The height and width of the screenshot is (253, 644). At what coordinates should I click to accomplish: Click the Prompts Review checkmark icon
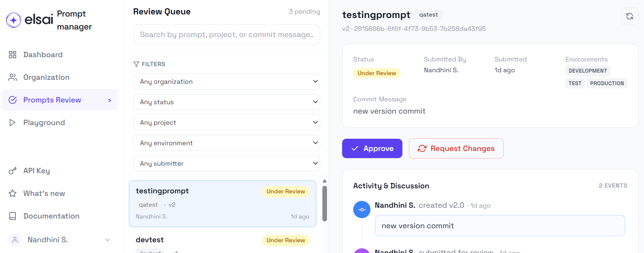[x=13, y=100]
